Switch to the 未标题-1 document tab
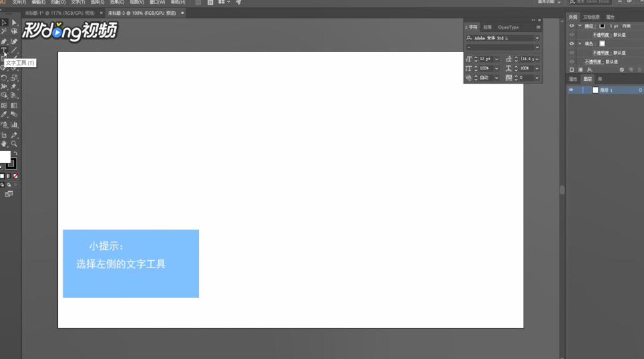 tap(59, 13)
